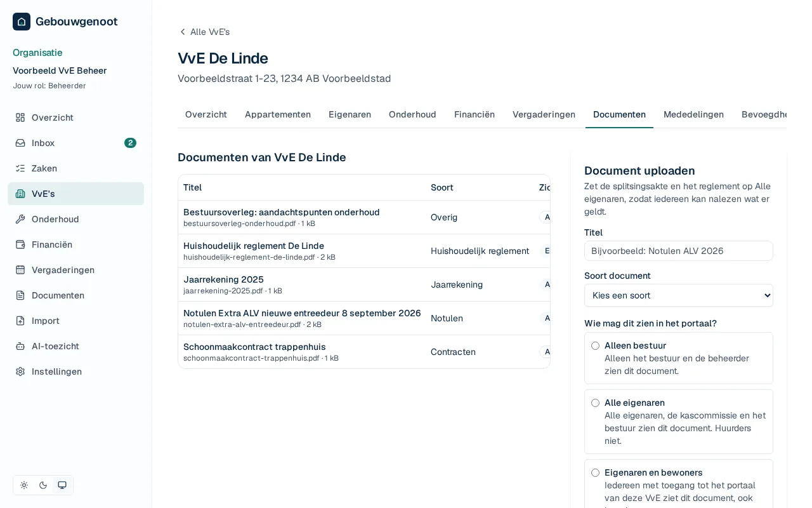Click the Overzicht tab under VvE De Linde
The width and height of the screenshot is (812, 508).
coord(206,114)
